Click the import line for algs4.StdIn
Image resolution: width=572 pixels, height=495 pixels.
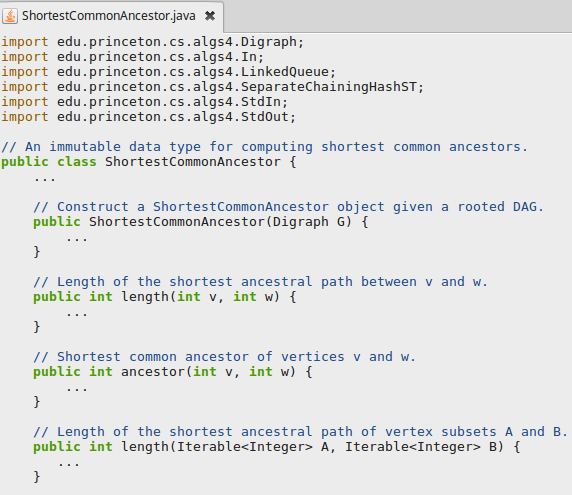tap(144, 102)
